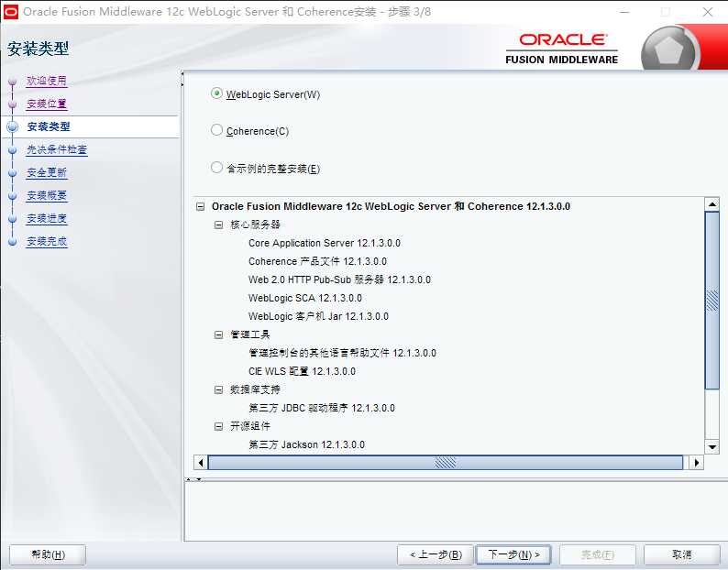This screenshot has height=570, width=728.
Task: Select 第三方 Jackson 12.1.3.0.0 row
Action: (306, 444)
